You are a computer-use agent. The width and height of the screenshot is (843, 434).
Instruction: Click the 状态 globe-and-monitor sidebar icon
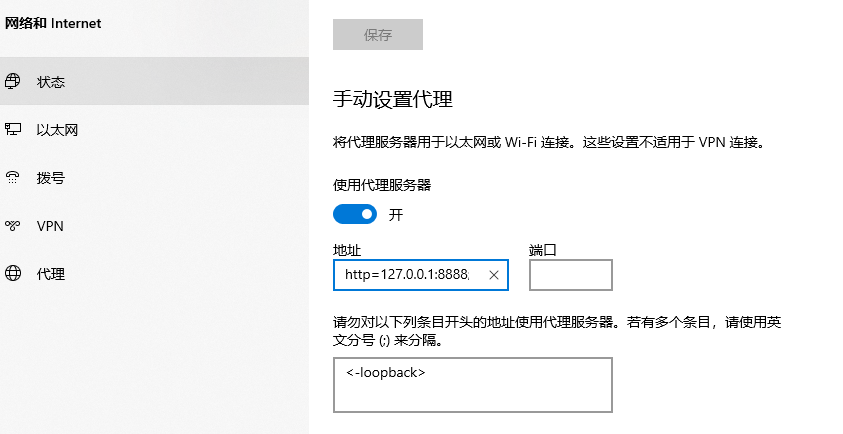(x=13, y=81)
